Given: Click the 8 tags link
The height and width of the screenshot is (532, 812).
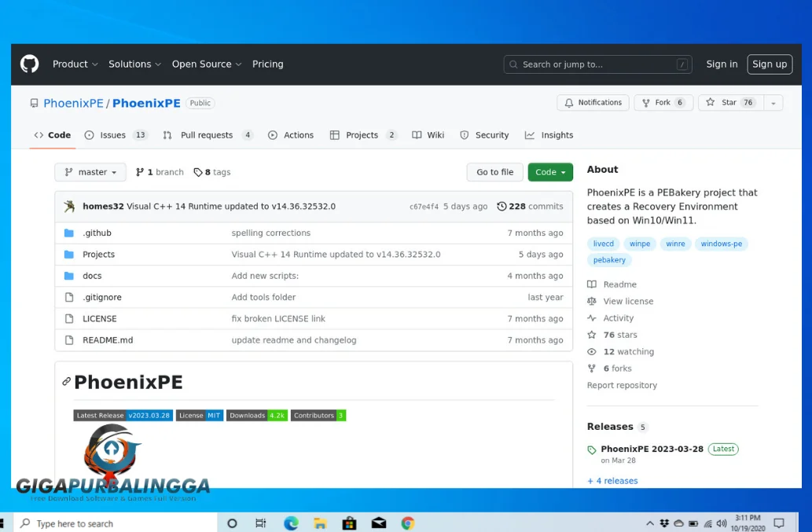Looking at the screenshot, I should pos(211,172).
